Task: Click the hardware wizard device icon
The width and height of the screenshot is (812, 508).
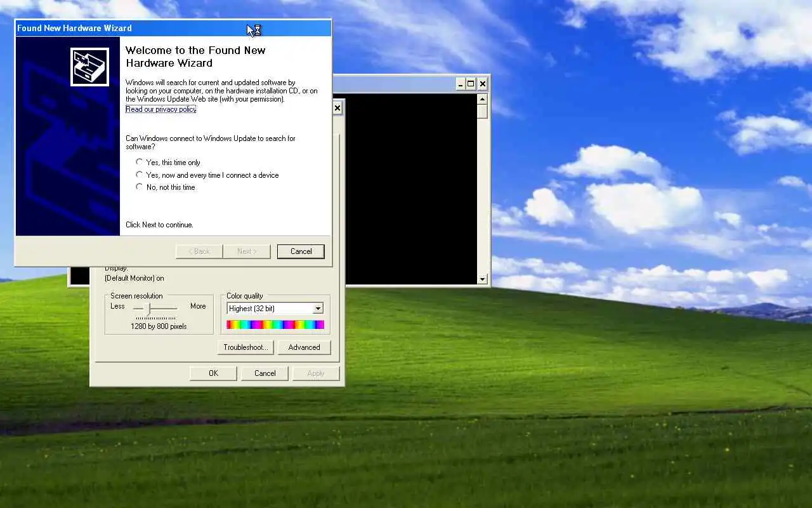Action: point(89,66)
